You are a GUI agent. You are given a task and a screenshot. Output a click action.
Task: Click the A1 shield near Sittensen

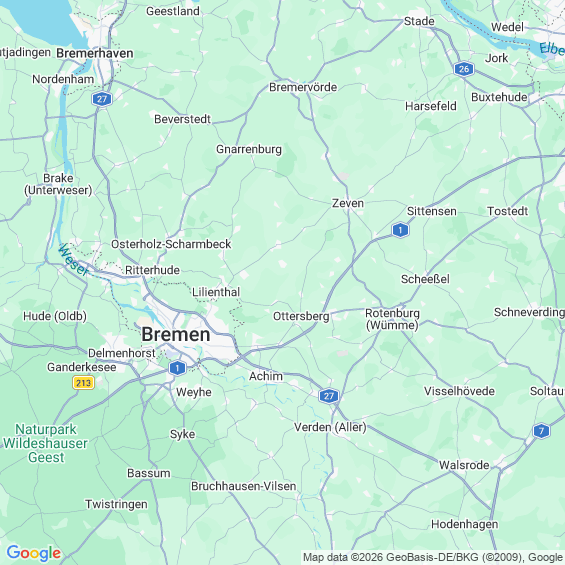pos(400,230)
